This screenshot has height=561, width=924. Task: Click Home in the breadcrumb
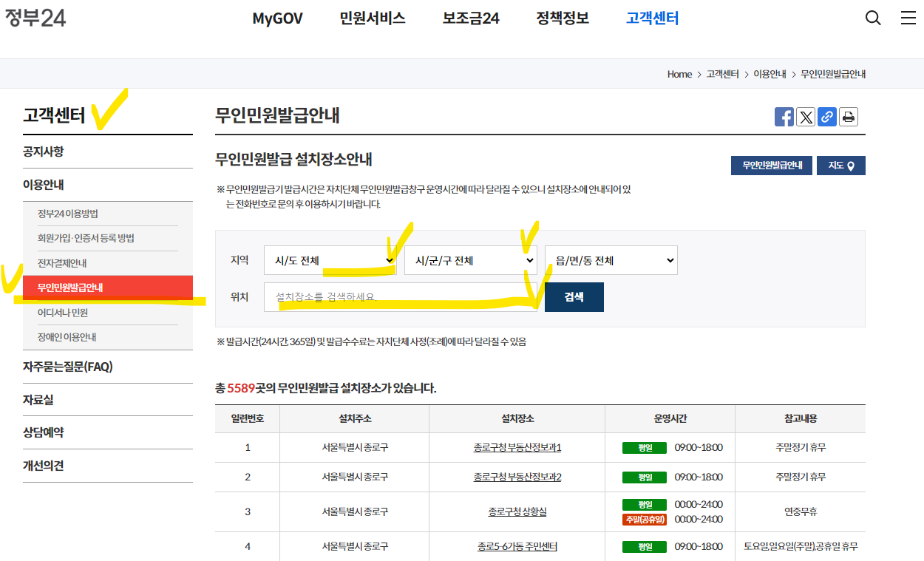click(679, 74)
